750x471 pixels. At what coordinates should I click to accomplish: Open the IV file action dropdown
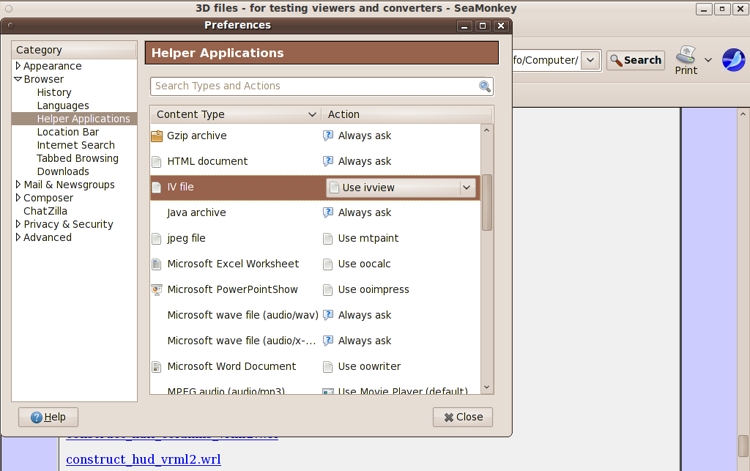[466, 187]
